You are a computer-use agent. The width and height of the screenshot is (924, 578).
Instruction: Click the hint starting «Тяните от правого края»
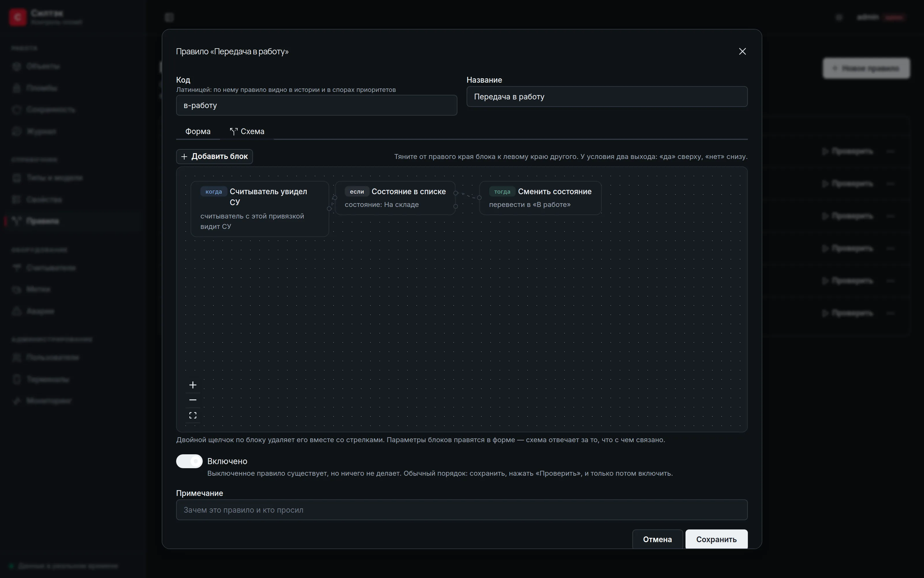point(571,156)
